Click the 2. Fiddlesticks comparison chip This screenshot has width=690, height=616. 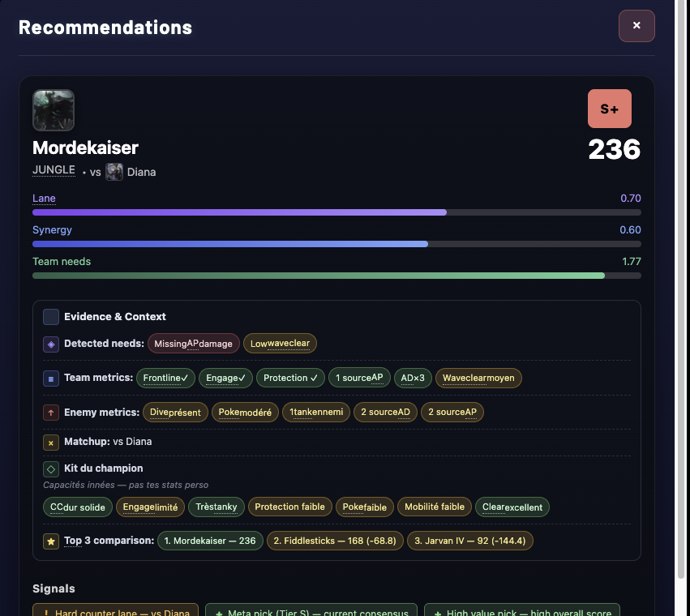tap(335, 541)
